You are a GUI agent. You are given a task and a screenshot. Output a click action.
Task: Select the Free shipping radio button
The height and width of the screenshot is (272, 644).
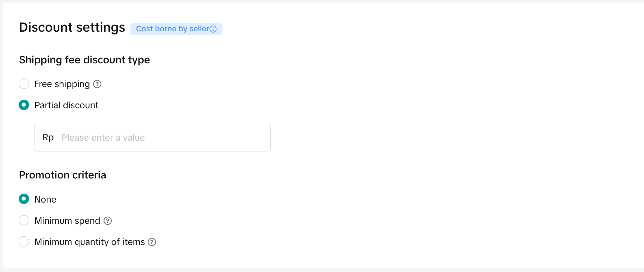(24, 84)
